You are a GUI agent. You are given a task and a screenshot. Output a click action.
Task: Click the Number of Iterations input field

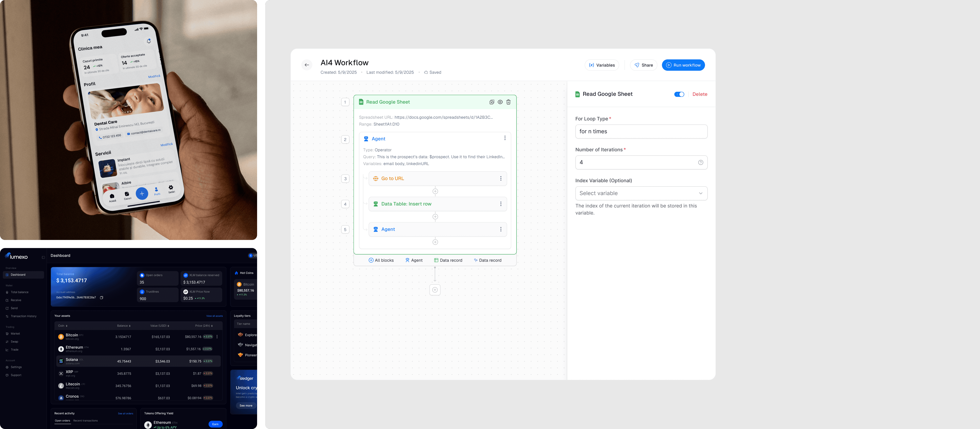click(x=635, y=162)
